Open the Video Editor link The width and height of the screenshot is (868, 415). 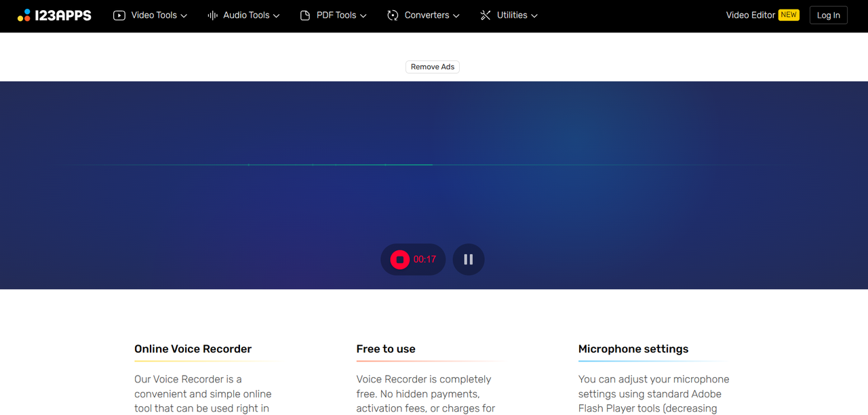pos(751,15)
